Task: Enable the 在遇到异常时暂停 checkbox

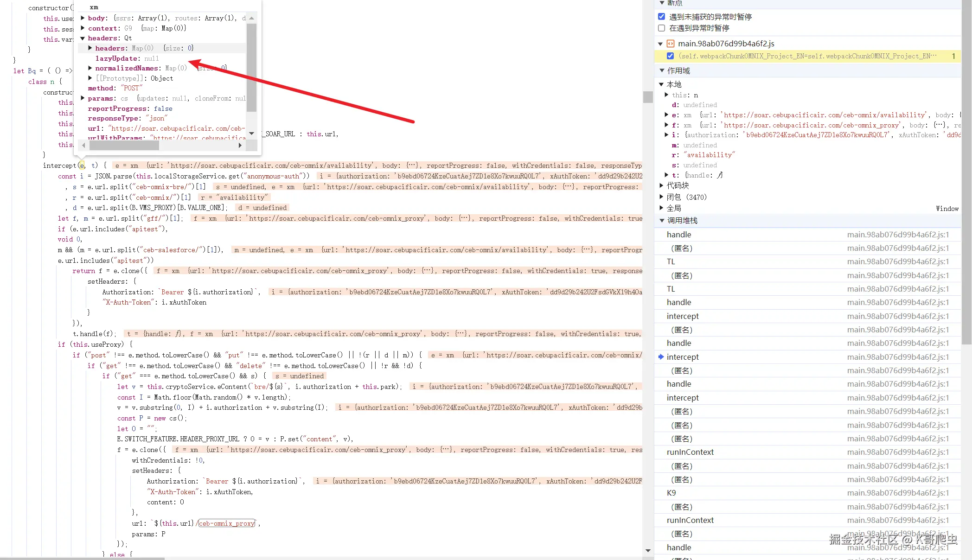Action: (662, 28)
